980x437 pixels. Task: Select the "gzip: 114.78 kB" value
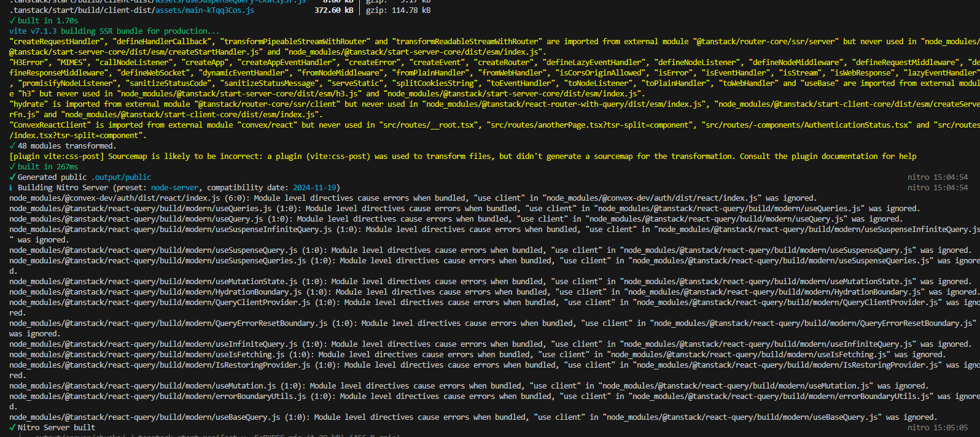pyautogui.click(x=398, y=10)
